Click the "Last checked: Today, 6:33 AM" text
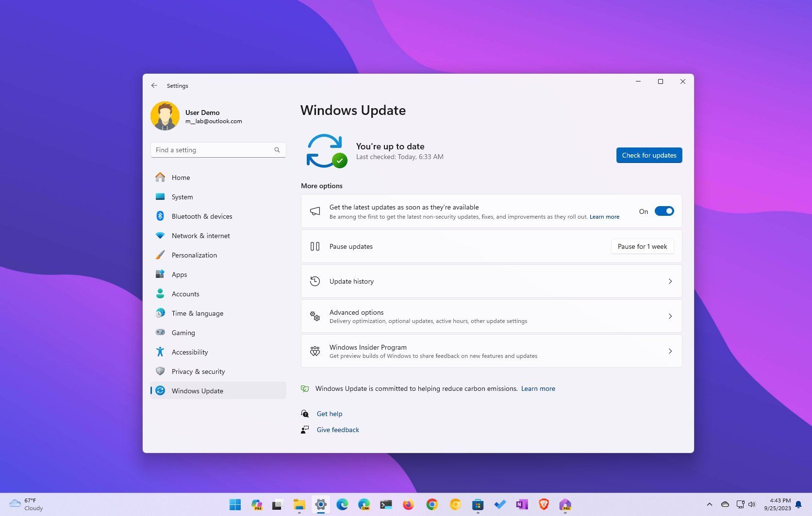 coord(400,157)
